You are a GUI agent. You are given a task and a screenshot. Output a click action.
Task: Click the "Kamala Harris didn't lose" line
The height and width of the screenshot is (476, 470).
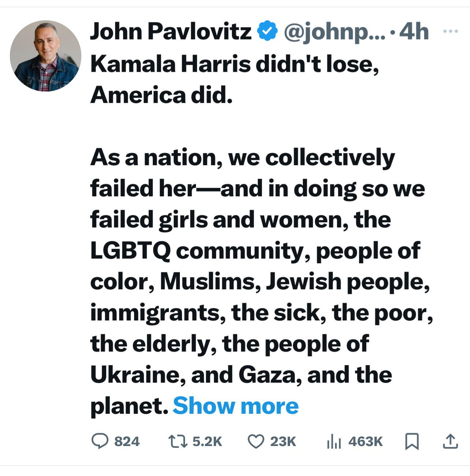pyautogui.click(x=234, y=64)
